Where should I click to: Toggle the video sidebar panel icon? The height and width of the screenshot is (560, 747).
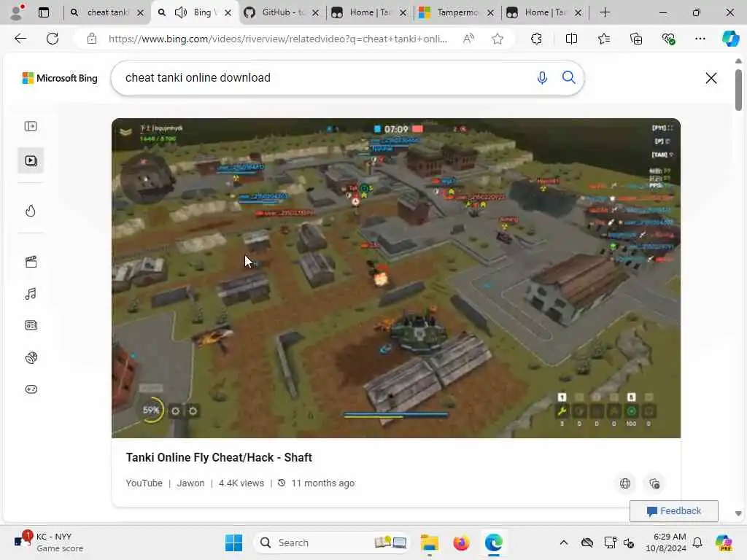pos(31,126)
